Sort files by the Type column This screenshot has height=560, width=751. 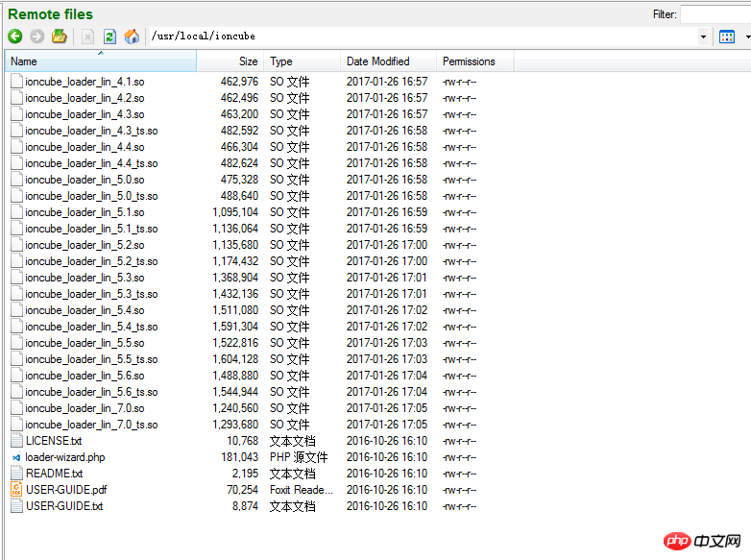(302, 61)
